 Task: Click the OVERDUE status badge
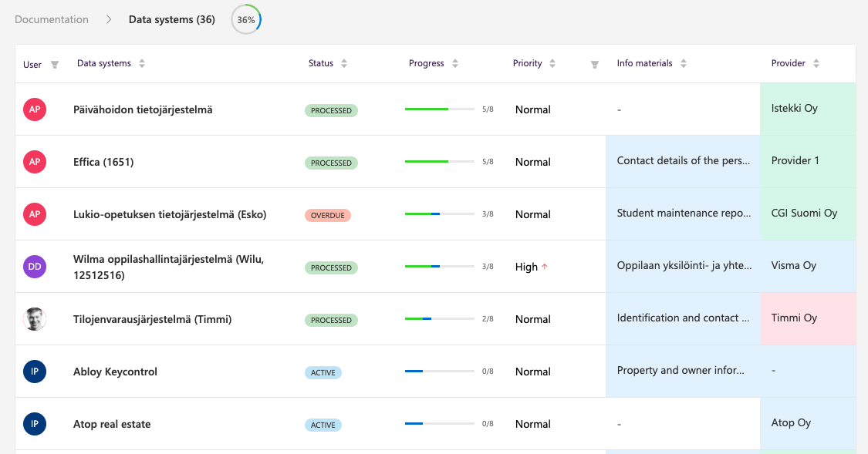[328, 215]
